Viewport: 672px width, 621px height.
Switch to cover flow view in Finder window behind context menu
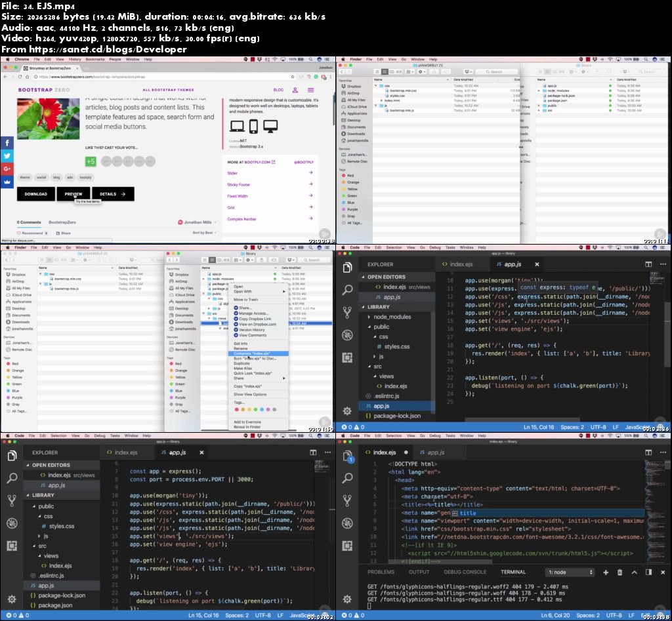pyautogui.click(x=226, y=260)
